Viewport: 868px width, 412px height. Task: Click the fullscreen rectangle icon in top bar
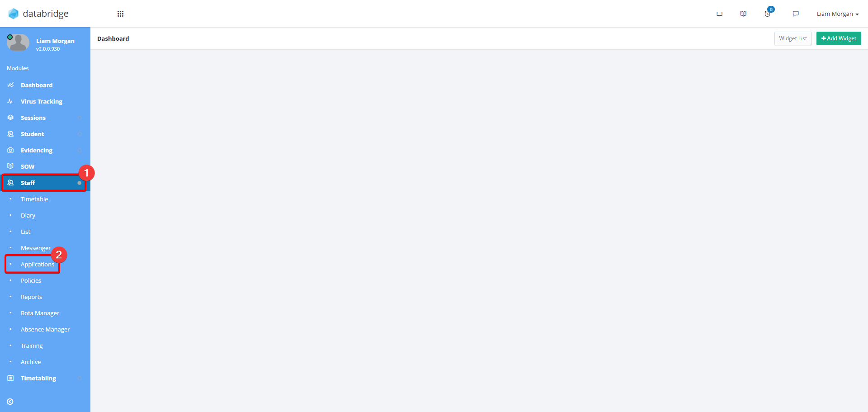719,14
